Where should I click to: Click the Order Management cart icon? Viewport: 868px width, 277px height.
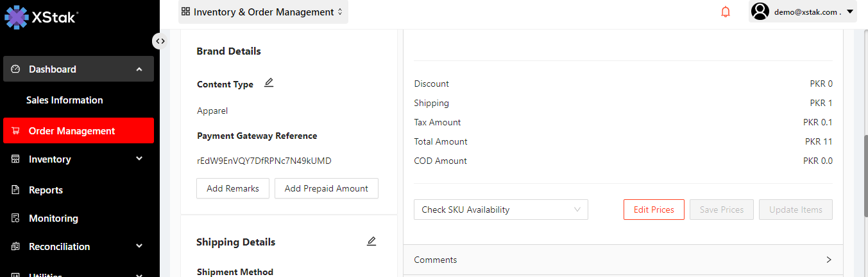pyautogui.click(x=15, y=131)
